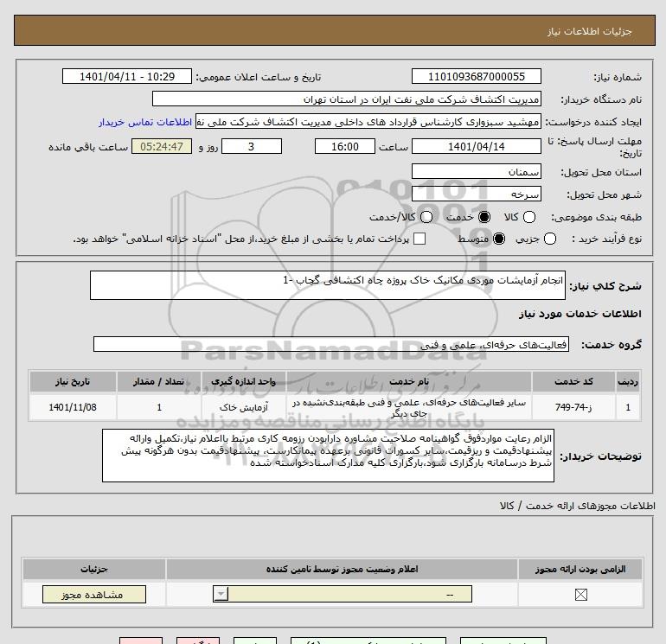Select the کالا radio button
The height and width of the screenshot is (644, 666).
tap(528, 217)
